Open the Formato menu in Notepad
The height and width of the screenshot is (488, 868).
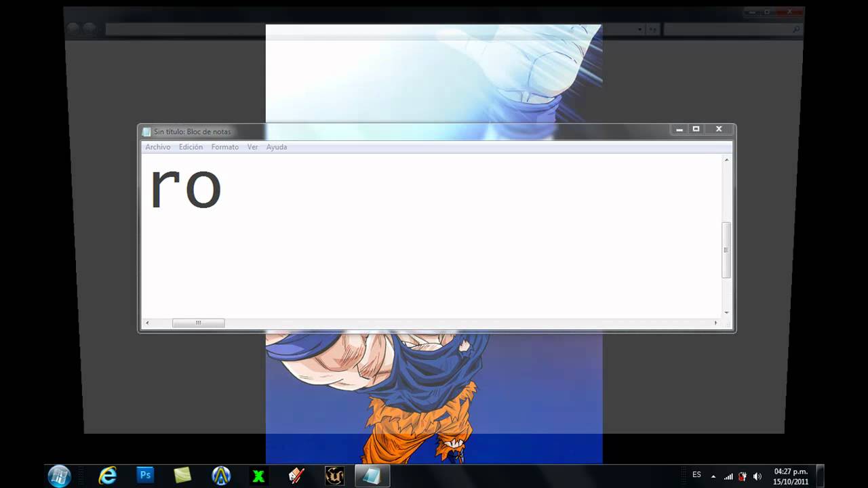point(224,147)
